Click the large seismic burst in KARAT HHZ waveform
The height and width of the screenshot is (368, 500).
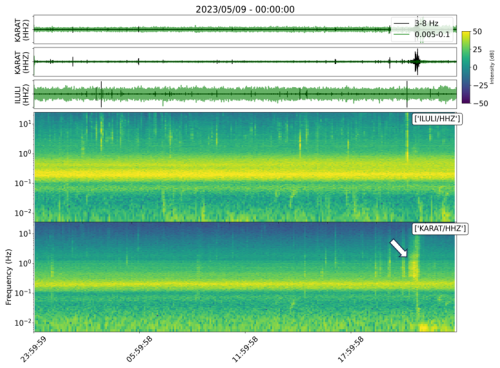point(417,61)
